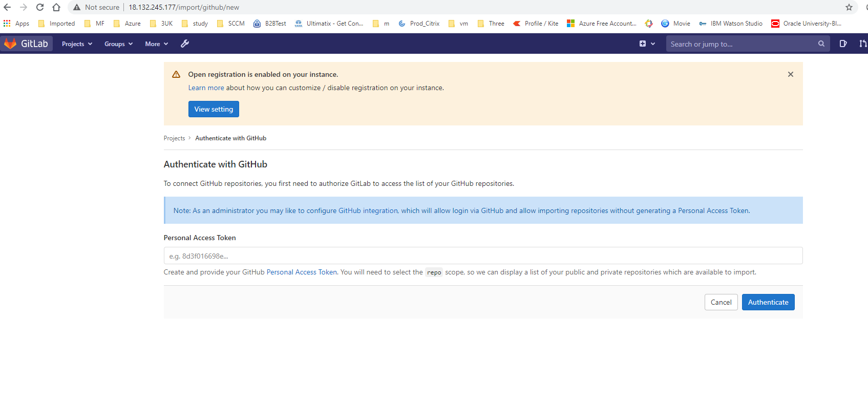
Task: Expand the Groups dropdown menu
Action: (119, 44)
